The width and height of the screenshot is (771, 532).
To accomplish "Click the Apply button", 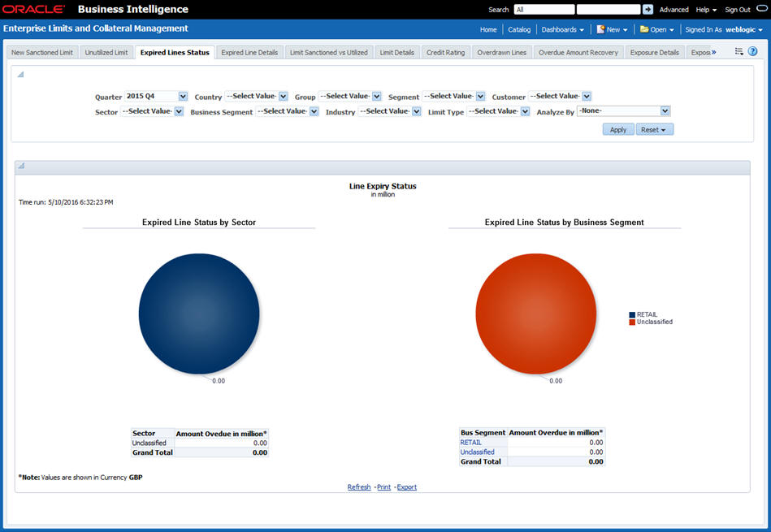I will point(618,130).
